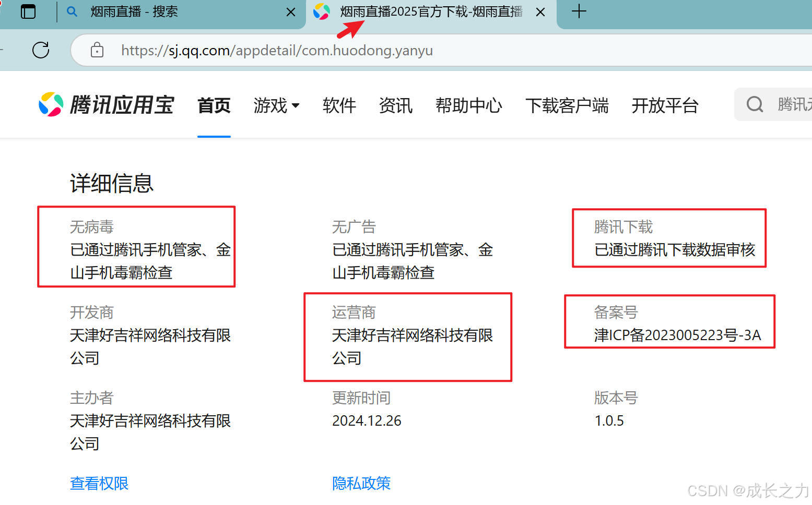Focus the site search box
The height and width of the screenshot is (505, 812).
coord(773,104)
